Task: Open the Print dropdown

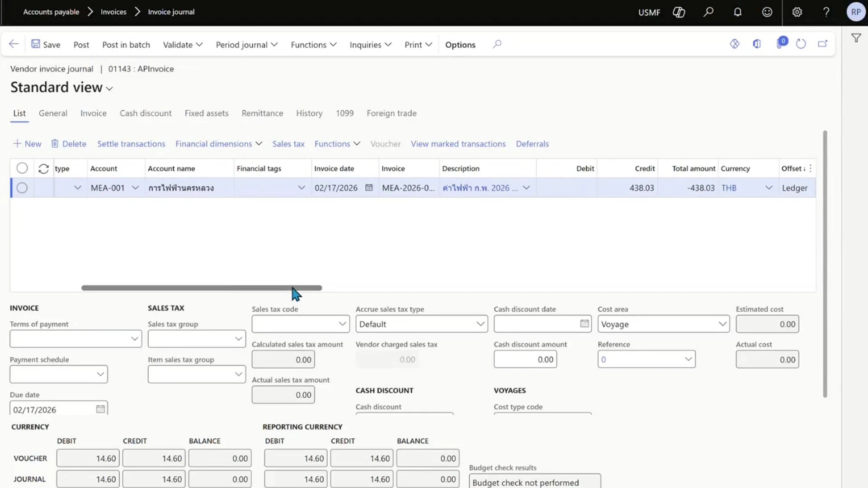Action: [x=418, y=45]
